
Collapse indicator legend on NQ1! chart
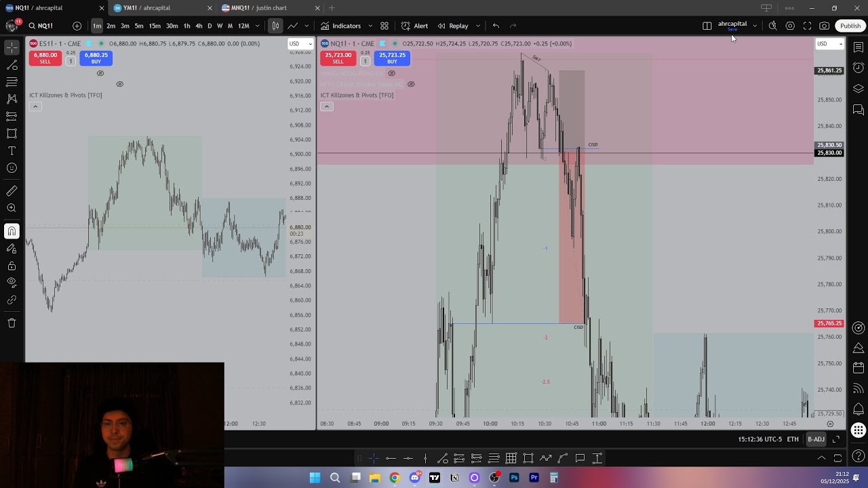click(x=326, y=106)
